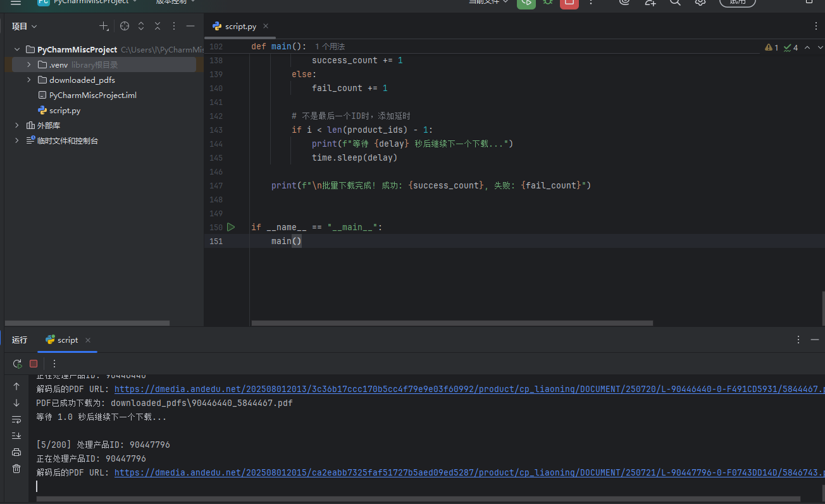Print the console output

click(x=16, y=452)
